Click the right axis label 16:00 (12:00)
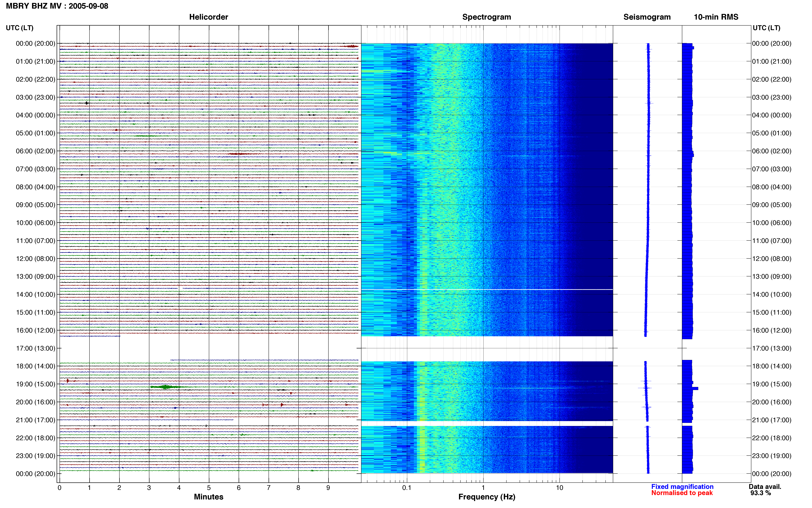 [772, 330]
